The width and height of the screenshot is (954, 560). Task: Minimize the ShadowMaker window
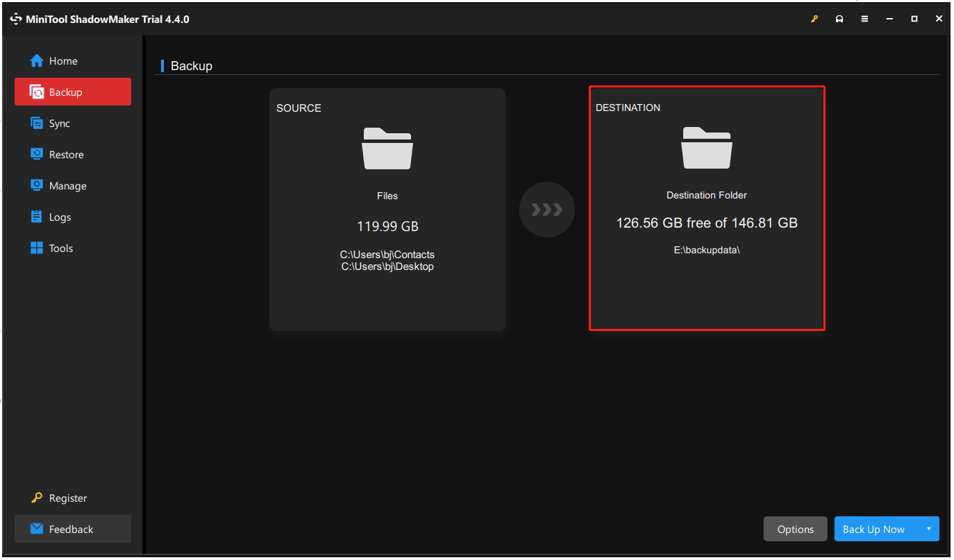tap(889, 19)
